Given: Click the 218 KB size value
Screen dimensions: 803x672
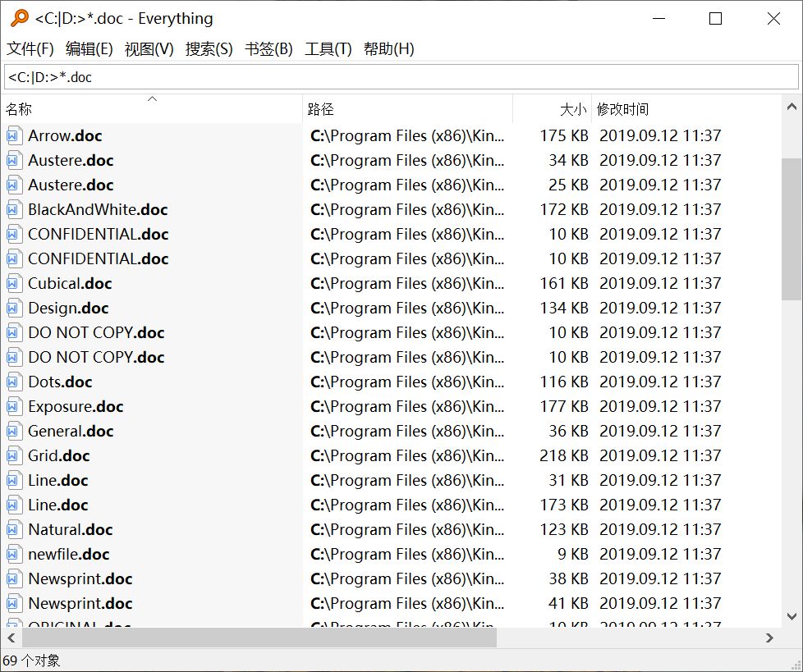Looking at the screenshot, I should 564,456.
